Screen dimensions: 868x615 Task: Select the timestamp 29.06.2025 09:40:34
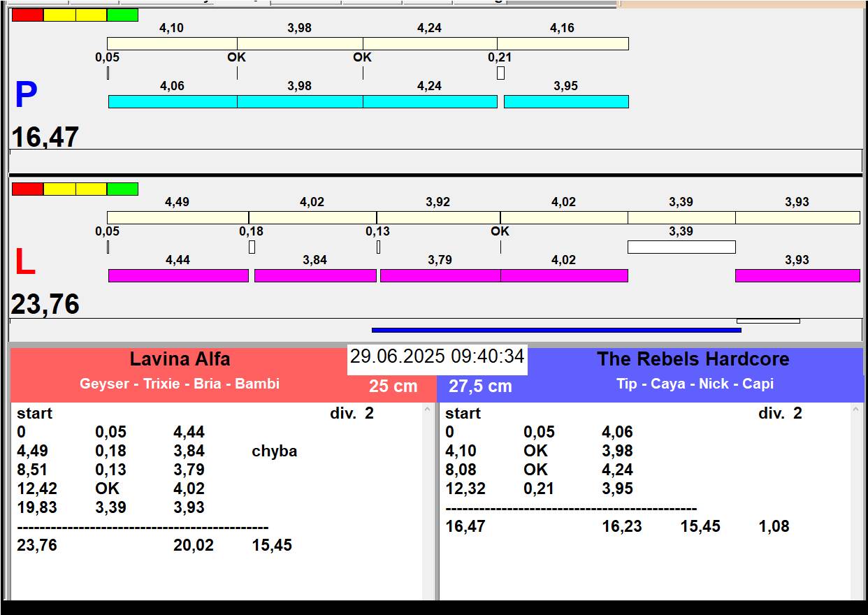pyautogui.click(x=437, y=356)
